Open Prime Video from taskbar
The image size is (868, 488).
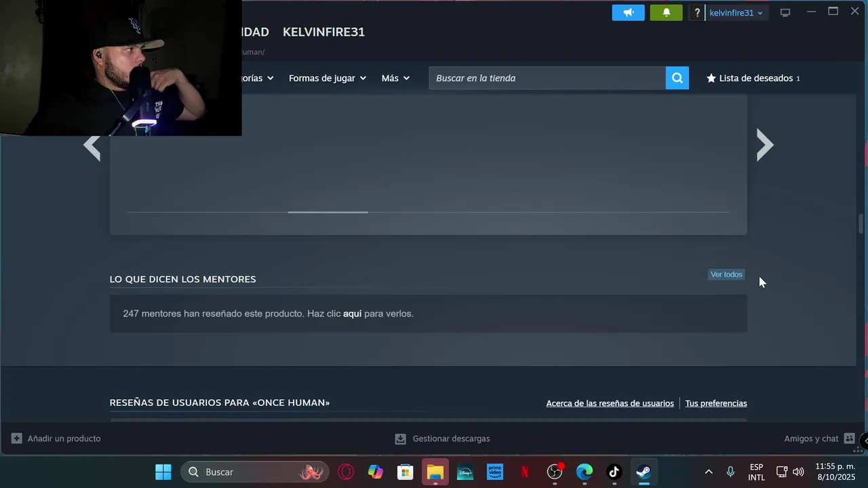coord(495,472)
